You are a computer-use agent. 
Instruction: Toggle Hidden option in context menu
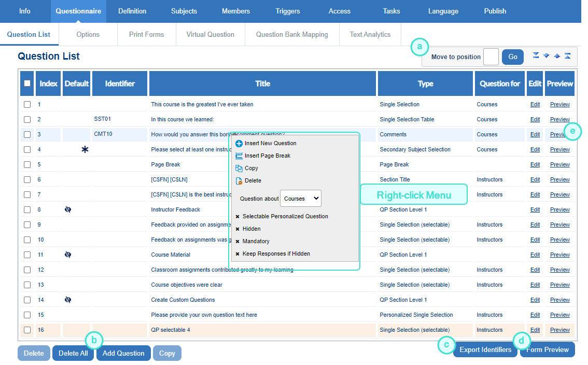(x=248, y=229)
